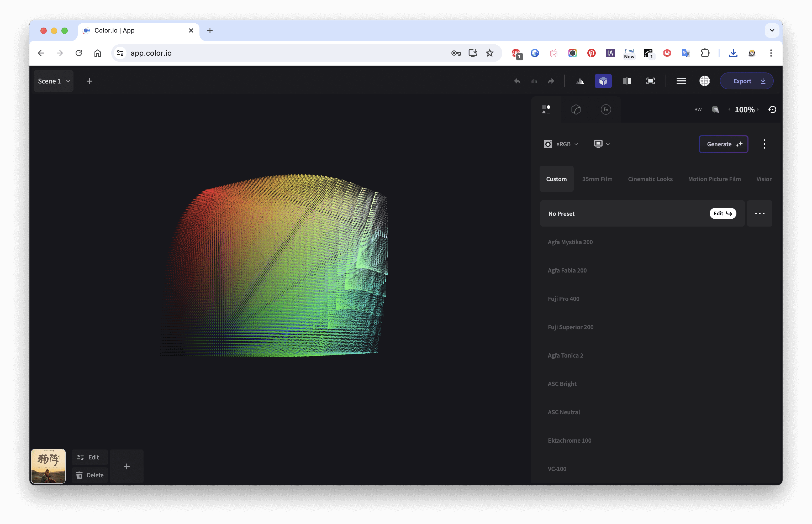Image resolution: width=812 pixels, height=524 pixels.
Task: Click the redo arrow in the top toolbar
Action: tap(551, 81)
